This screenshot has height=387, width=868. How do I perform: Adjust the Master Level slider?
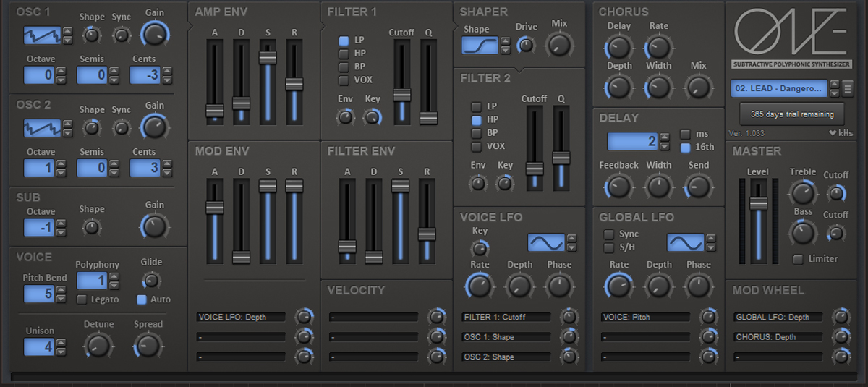[x=757, y=221]
